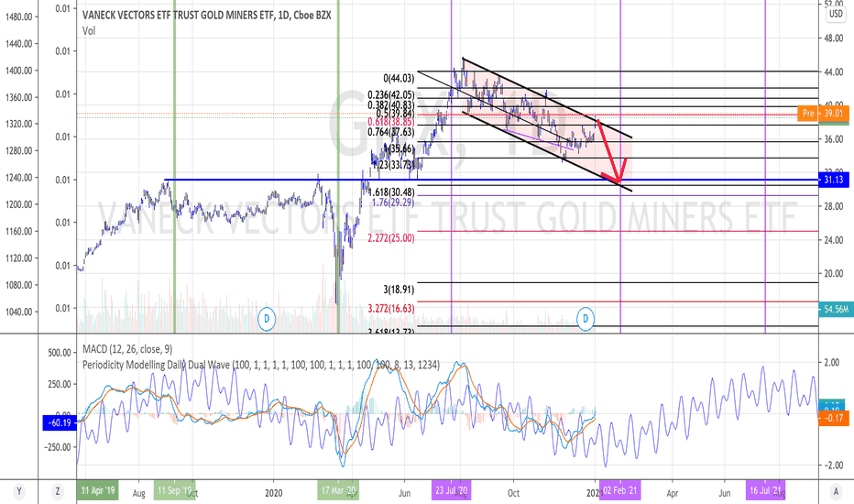The height and width of the screenshot is (504, 854).
Task: Select the 1.618(30.48) Fibonacci label
Action: [391, 192]
